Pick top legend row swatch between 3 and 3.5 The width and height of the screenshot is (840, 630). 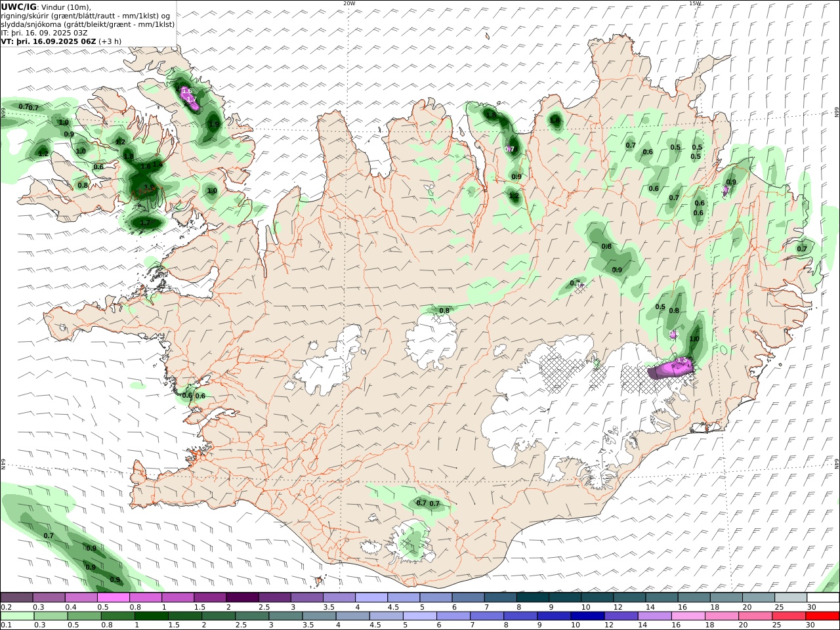pyautogui.click(x=306, y=597)
